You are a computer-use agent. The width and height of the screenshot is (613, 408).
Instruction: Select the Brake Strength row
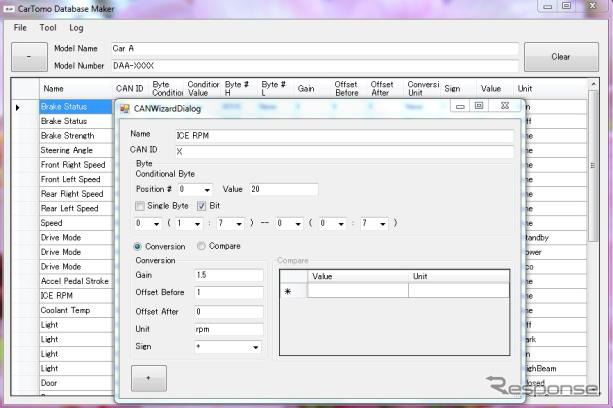76,136
